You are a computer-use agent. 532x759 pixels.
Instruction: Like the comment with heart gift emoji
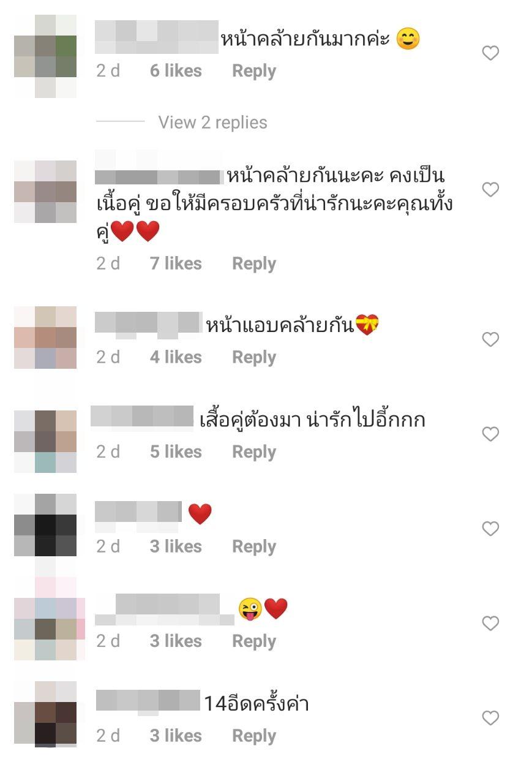point(490,339)
